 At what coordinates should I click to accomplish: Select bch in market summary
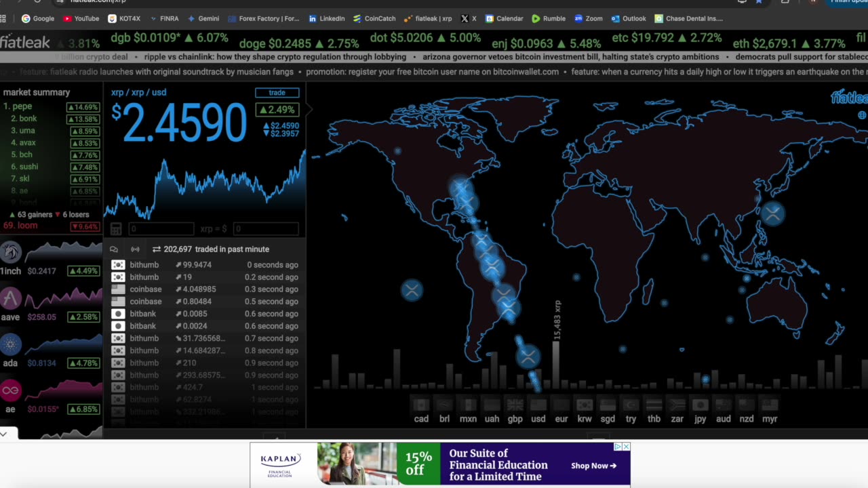coord(51,155)
